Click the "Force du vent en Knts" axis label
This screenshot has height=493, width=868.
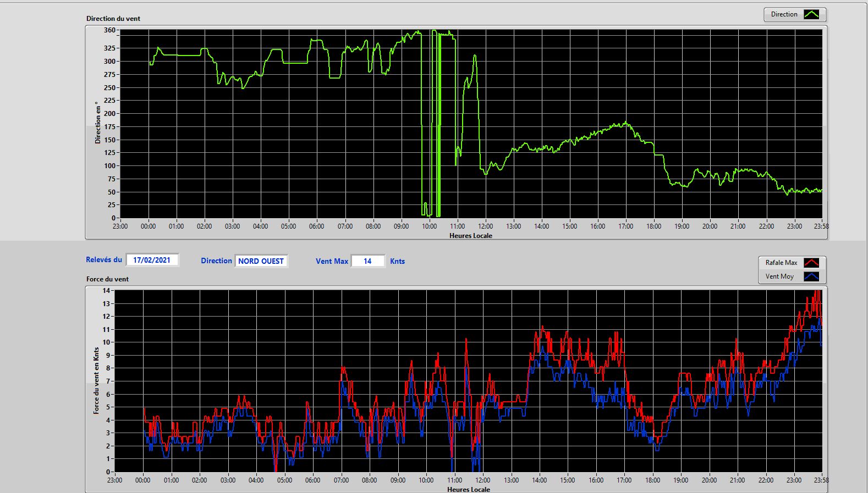pyautogui.click(x=96, y=380)
